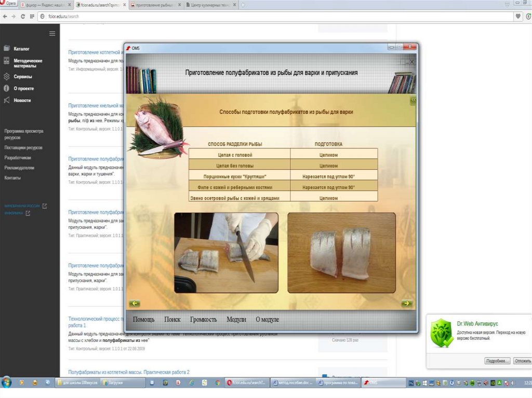Image resolution: width=532 pixels, height=398 pixels.
Task: Expand the side panel using double chevron
Action: click(413, 100)
